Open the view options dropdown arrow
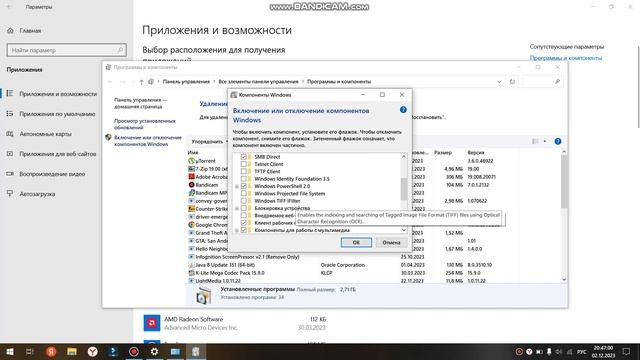This screenshot has width=640, height=360. [544, 141]
